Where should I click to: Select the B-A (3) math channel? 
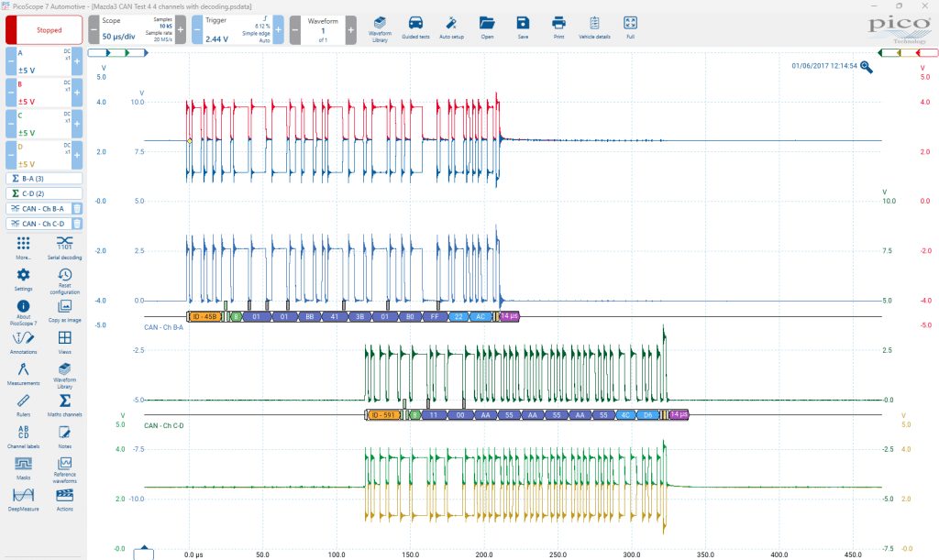coord(44,179)
